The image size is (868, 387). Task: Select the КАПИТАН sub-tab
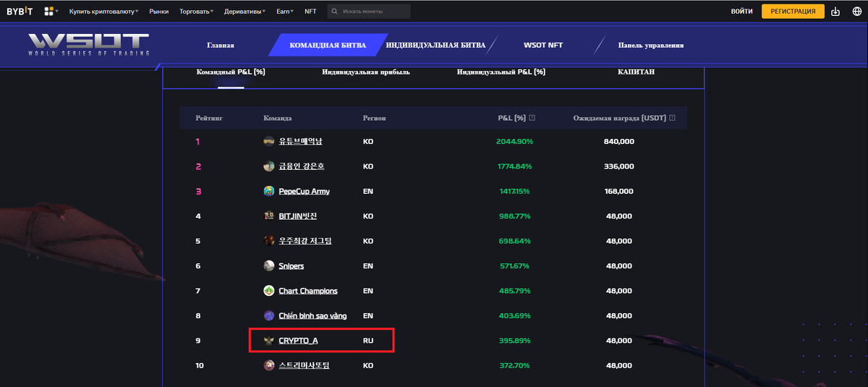tap(637, 72)
